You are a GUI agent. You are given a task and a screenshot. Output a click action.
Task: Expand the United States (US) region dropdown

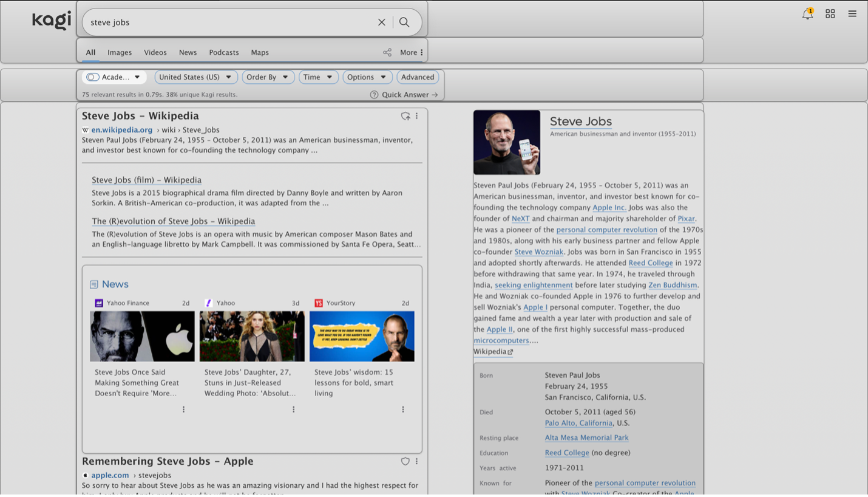pos(195,77)
